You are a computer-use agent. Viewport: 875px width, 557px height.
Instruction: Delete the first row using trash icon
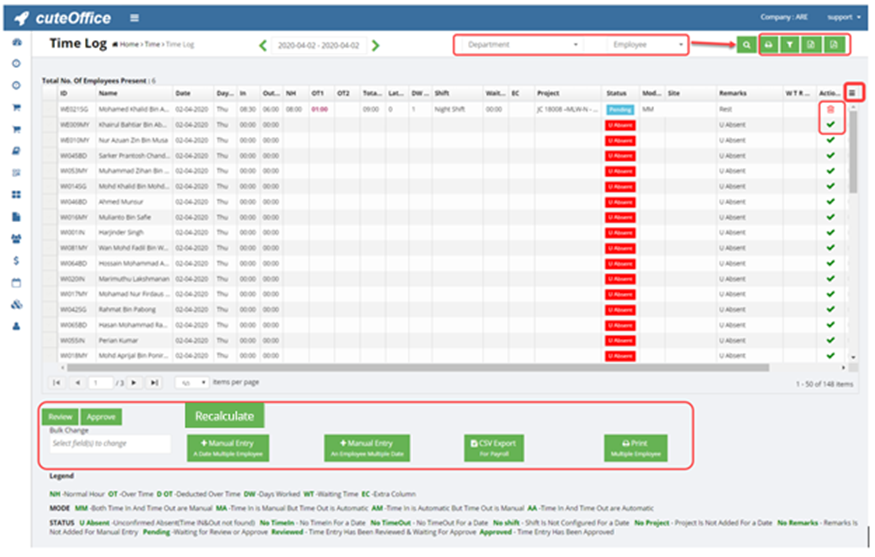pyautogui.click(x=829, y=108)
